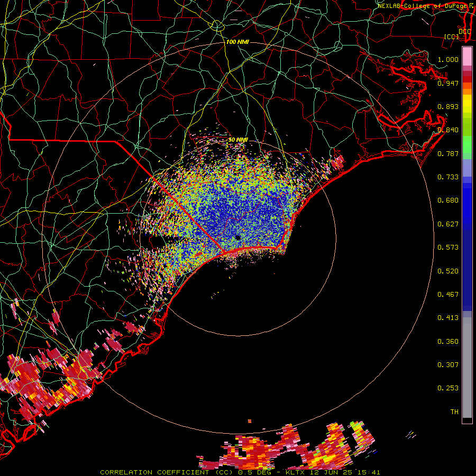Select the 0.787 scale label
The height and width of the screenshot is (476, 476).
point(448,153)
